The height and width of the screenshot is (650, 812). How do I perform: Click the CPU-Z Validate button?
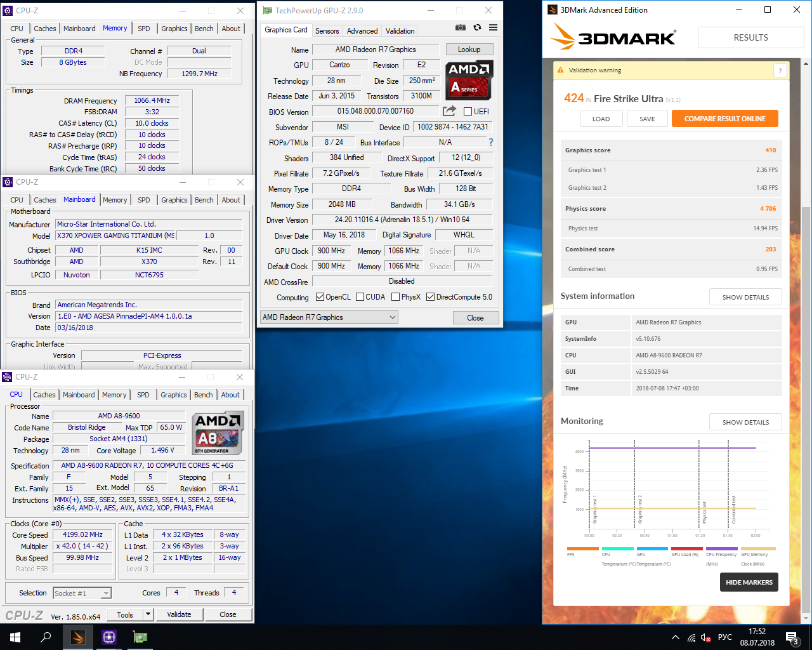pos(179,614)
